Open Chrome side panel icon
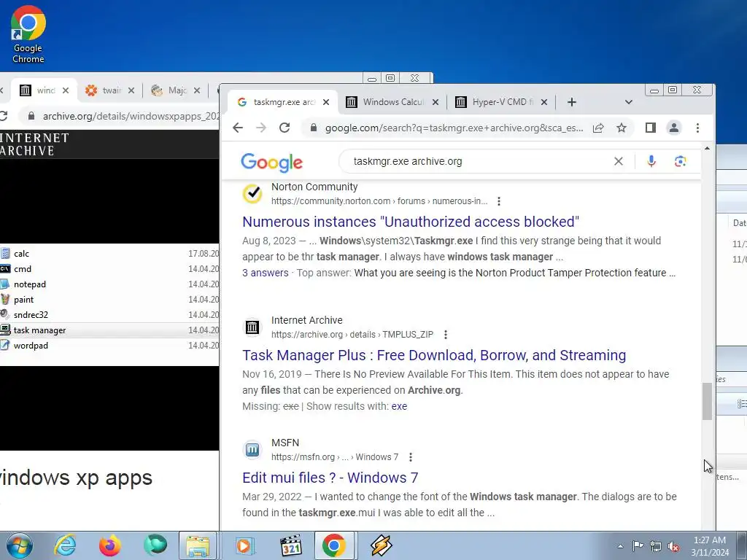 pos(650,128)
